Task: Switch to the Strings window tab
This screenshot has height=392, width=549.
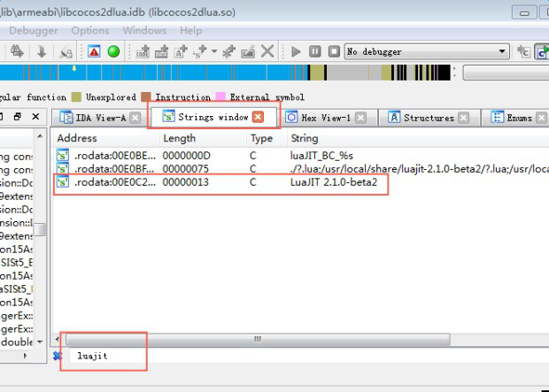Action: (x=213, y=117)
